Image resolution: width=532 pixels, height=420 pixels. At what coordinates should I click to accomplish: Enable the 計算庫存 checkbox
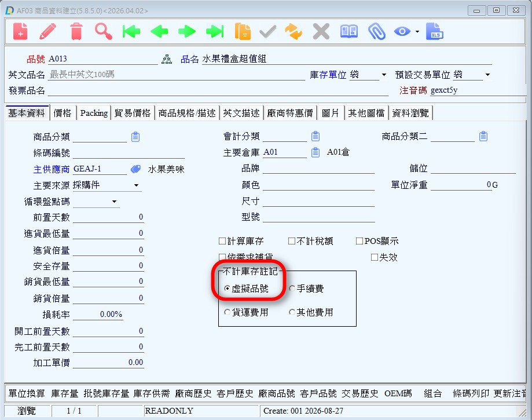coord(222,241)
